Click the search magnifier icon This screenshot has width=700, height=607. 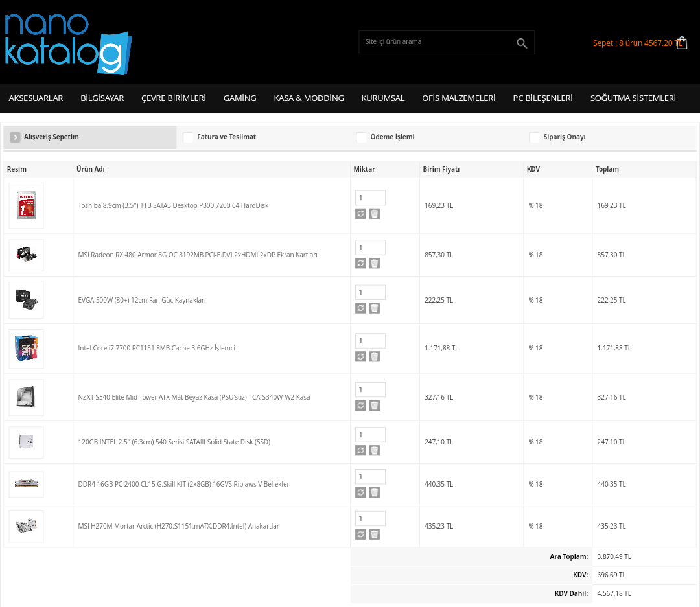pyautogui.click(x=521, y=43)
